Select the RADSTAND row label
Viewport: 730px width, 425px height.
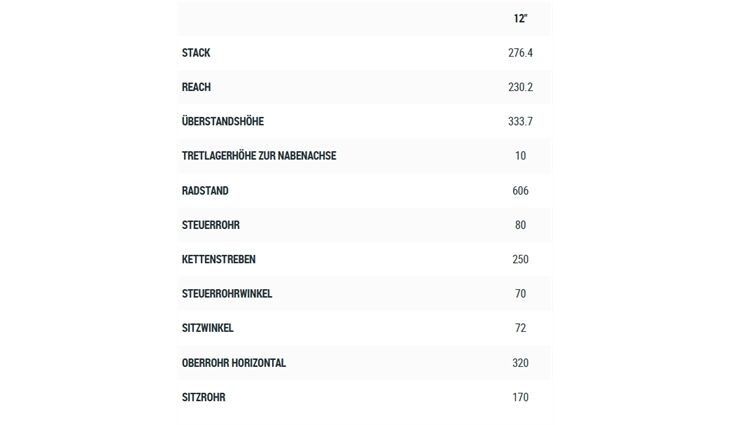[x=205, y=190]
